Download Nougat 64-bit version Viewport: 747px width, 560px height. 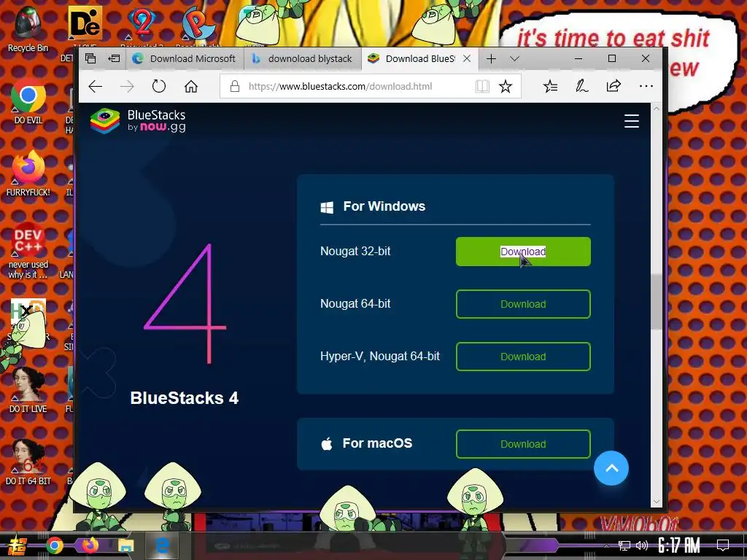pyautogui.click(x=523, y=304)
